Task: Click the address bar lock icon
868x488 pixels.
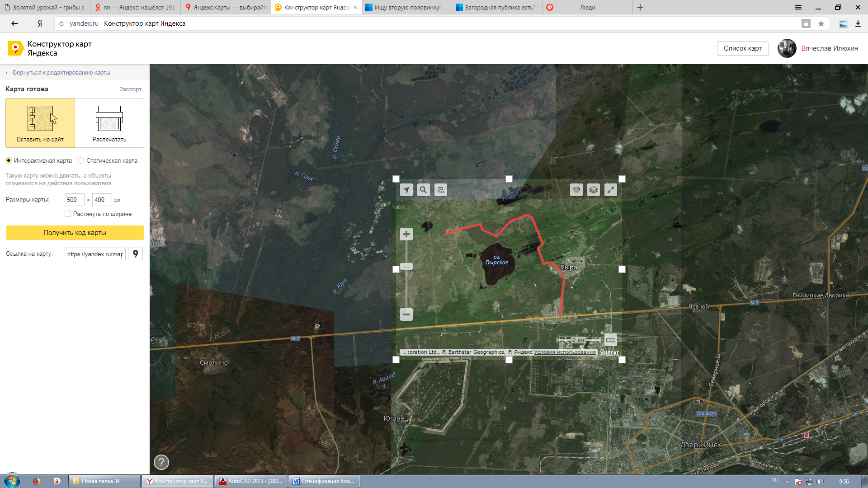Action: pyautogui.click(x=806, y=23)
